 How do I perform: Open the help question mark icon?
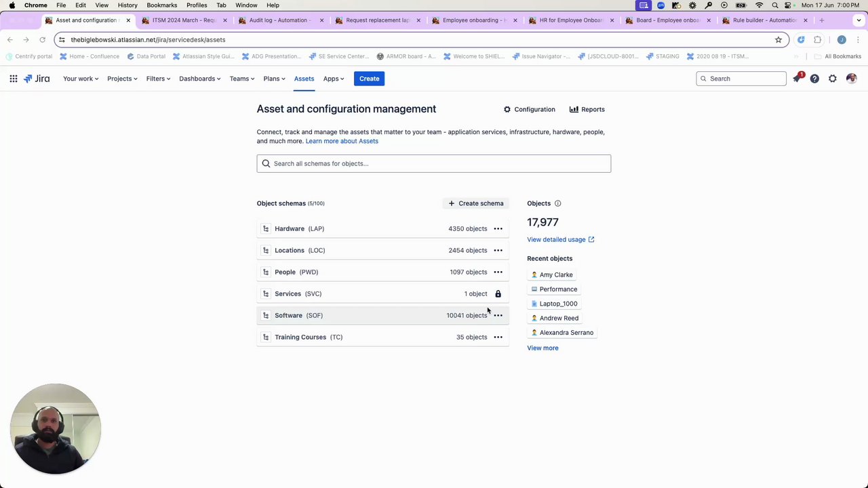point(814,79)
